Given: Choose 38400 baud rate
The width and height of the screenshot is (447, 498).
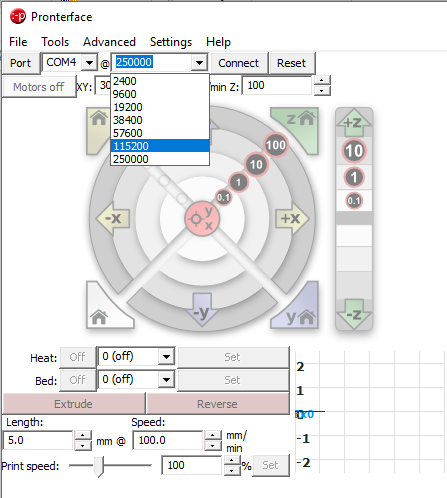Looking at the screenshot, I should pyautogui.click(x=160, y=120).
